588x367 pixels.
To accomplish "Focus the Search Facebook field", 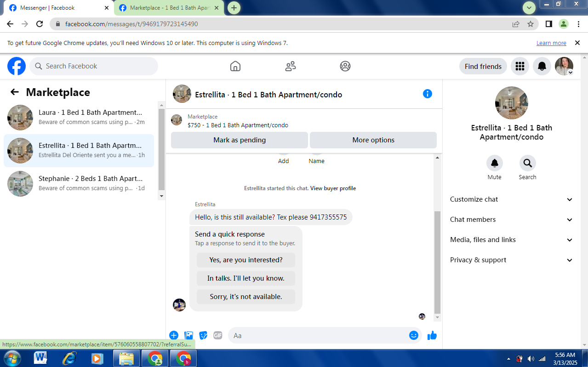I will coord(94,66).
